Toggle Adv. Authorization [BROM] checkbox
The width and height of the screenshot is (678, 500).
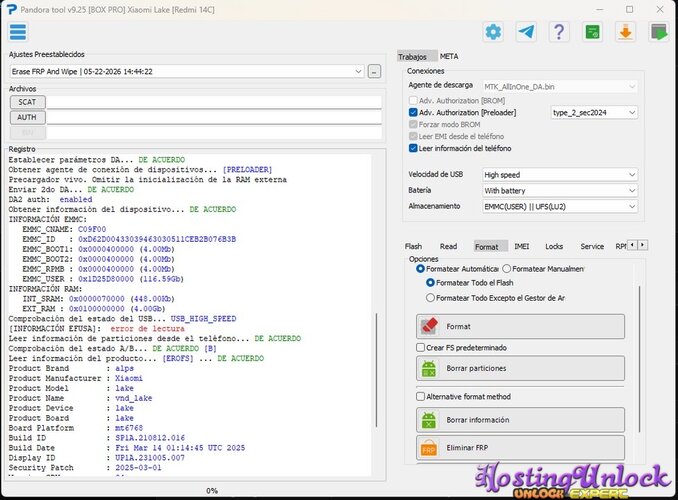[x=413, y=101]
